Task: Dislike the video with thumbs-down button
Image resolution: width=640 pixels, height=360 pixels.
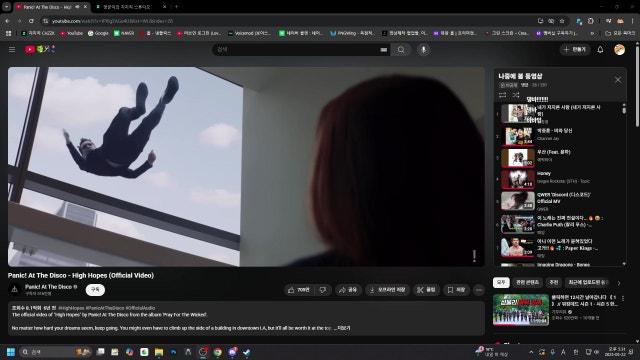Action: pos(323,290)
